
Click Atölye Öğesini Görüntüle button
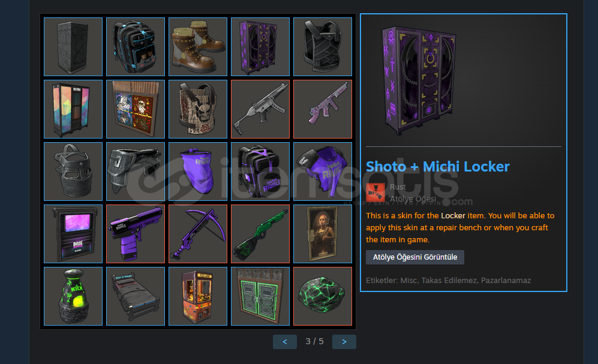click(415, 257)
